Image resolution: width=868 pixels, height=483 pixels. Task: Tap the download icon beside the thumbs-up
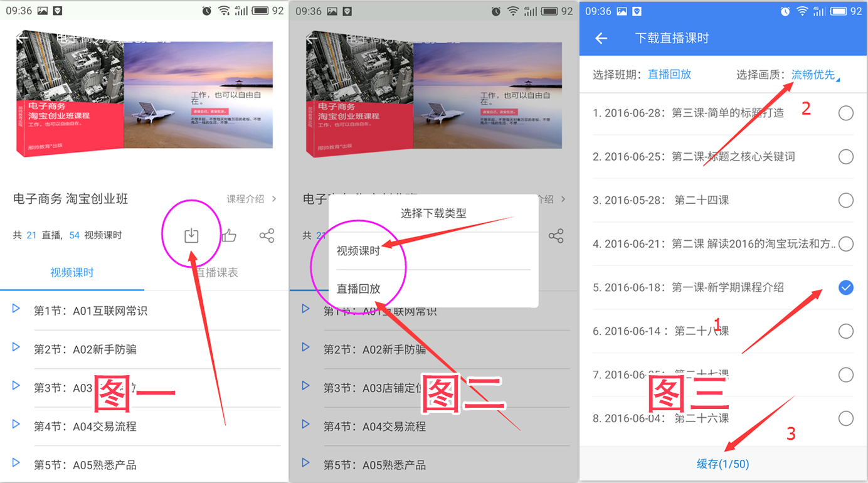click(191, 236)
